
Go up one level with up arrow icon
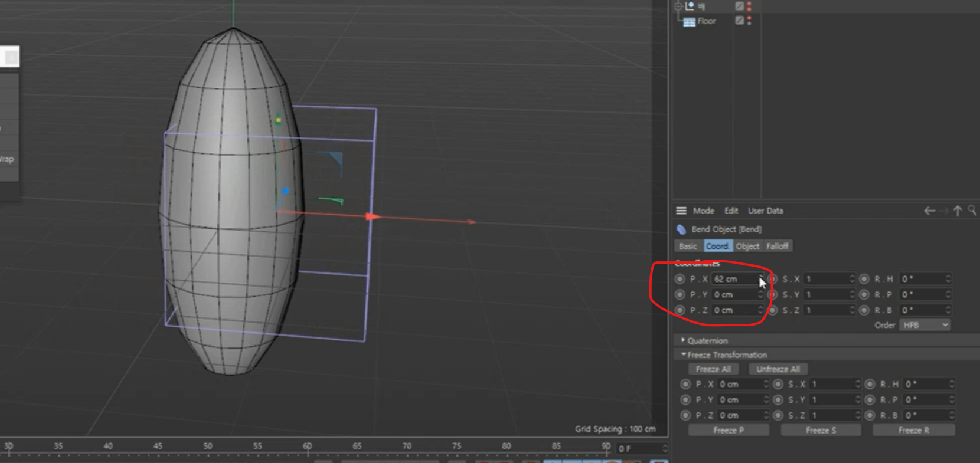[958, 211]
